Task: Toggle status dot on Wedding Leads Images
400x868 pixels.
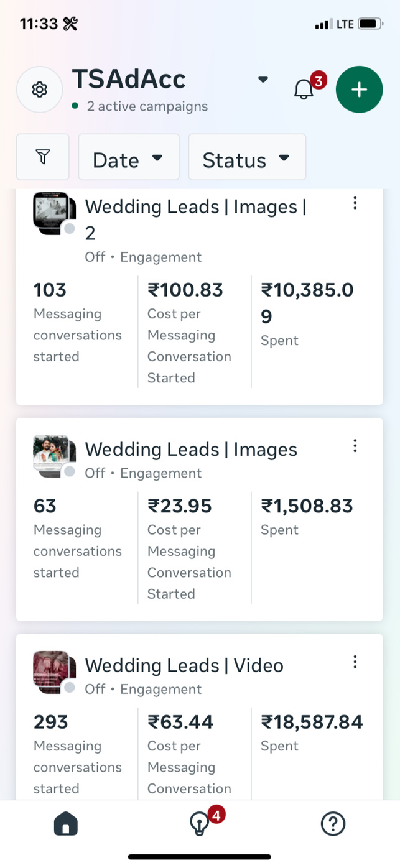Action: [x=70, y=471]
